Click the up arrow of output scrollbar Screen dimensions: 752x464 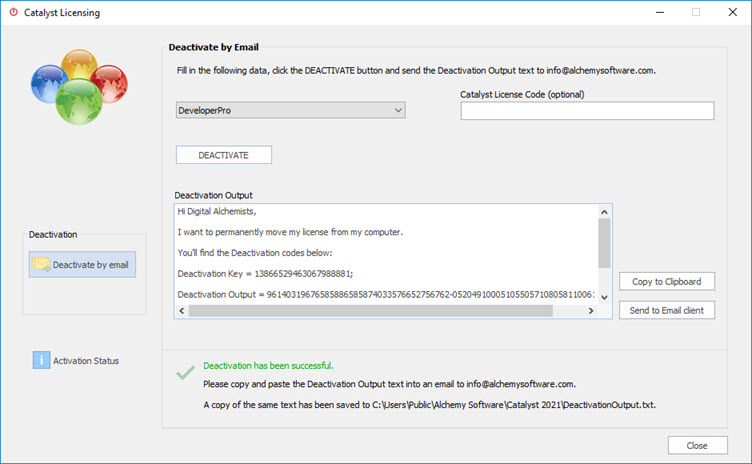[604, 212]
